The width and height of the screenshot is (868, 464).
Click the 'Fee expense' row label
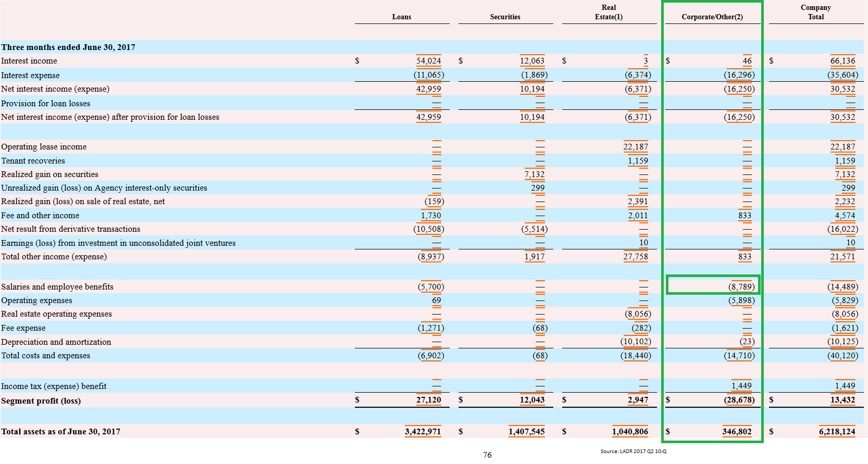(x=23, y=328)
